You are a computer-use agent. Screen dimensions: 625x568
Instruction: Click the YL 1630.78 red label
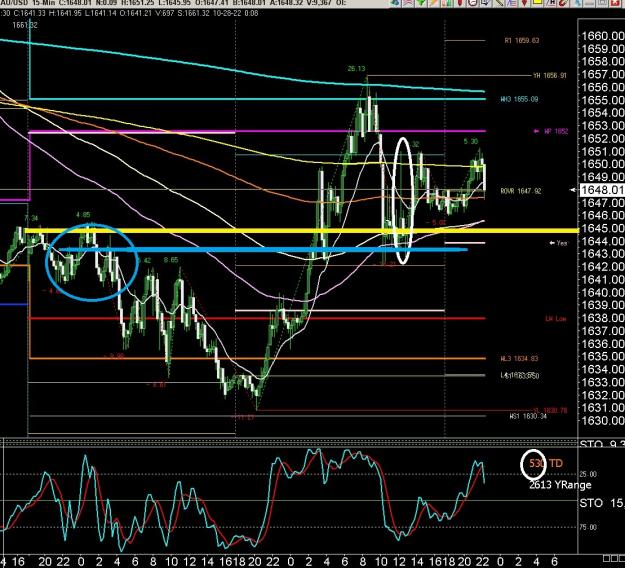(550, 410)
